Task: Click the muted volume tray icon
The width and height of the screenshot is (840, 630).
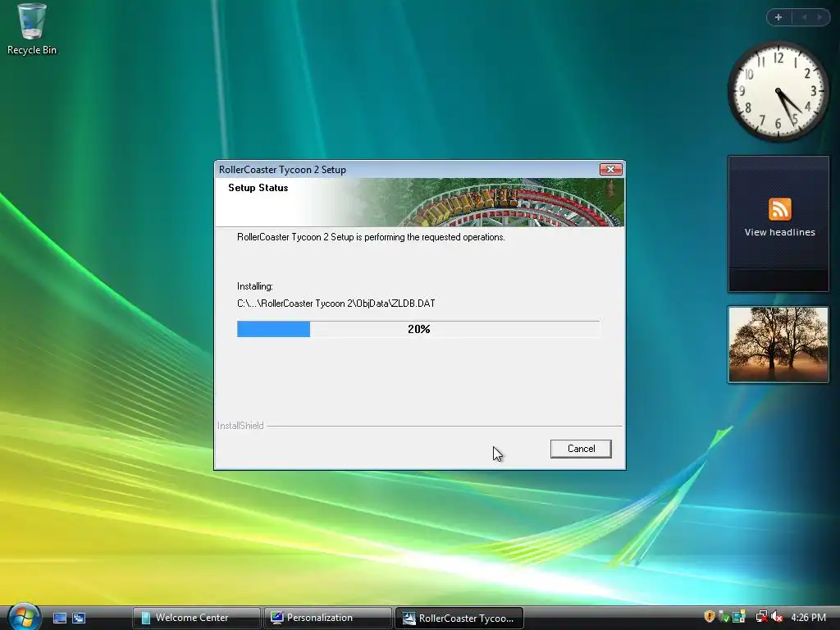Action: coord(778,617)
